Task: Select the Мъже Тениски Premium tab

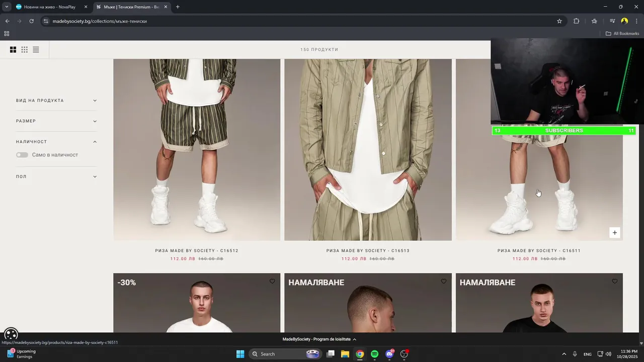Action: 132,7
